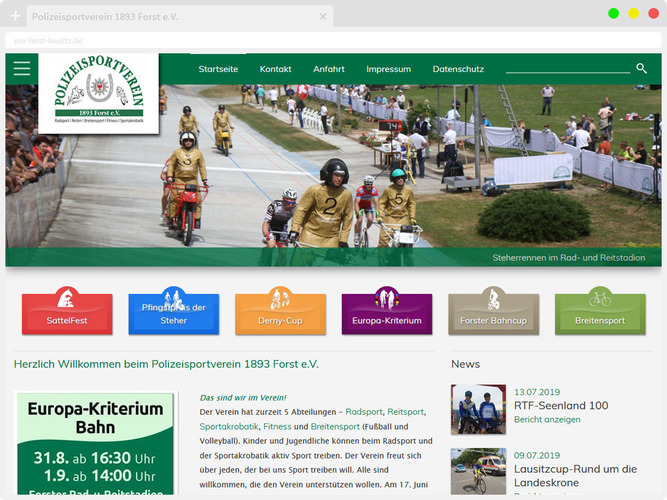667x500 pixels.
Task: Open the Kontakt menu item
Action: click(x=275, y=69)
